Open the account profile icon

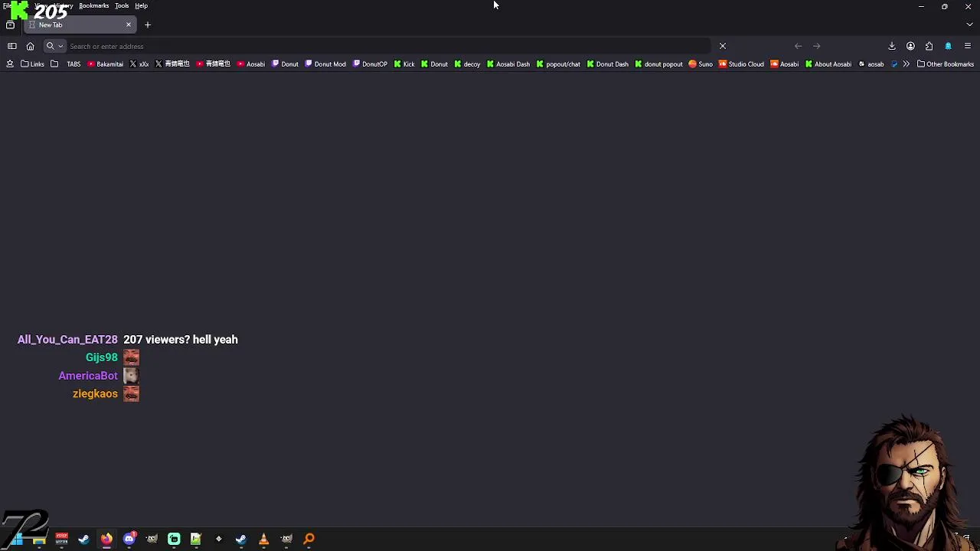pos(910,46)
